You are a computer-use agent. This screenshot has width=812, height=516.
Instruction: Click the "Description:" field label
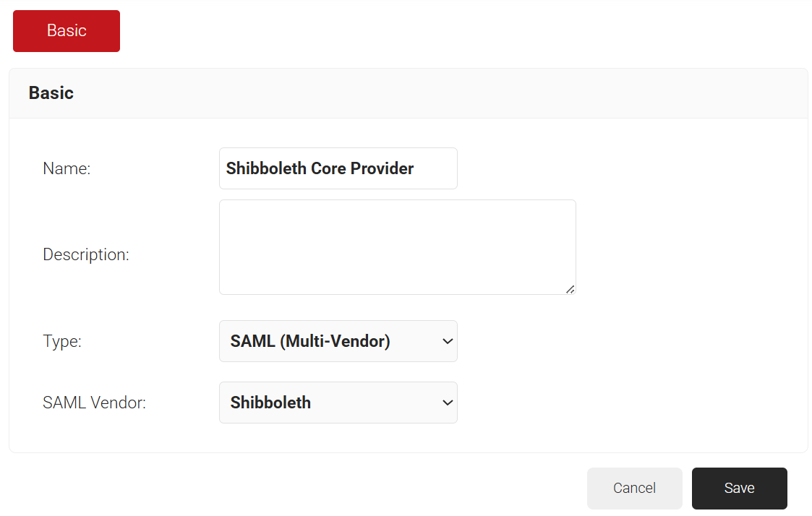tap(86, 254)
